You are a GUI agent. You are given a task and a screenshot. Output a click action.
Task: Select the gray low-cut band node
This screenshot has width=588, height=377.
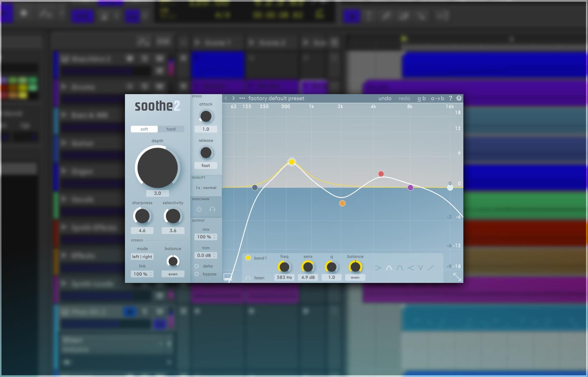tap(255, 188)
